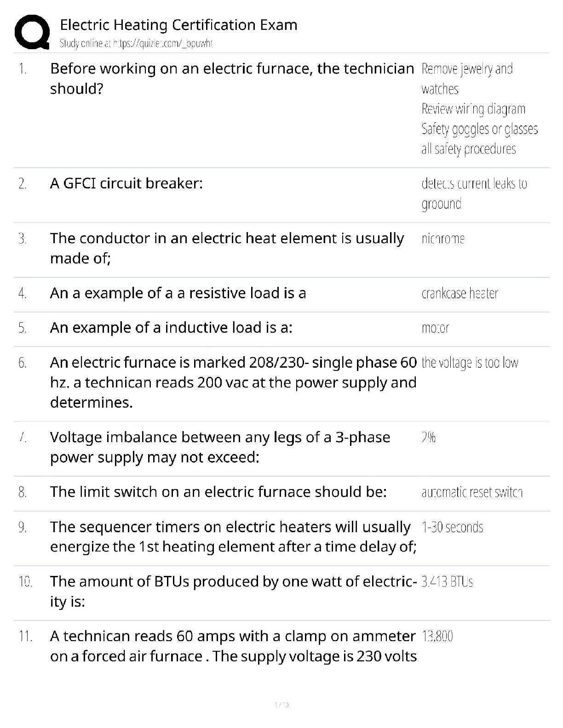Click the Electric Heating Certification Exam title

point(178,25)
